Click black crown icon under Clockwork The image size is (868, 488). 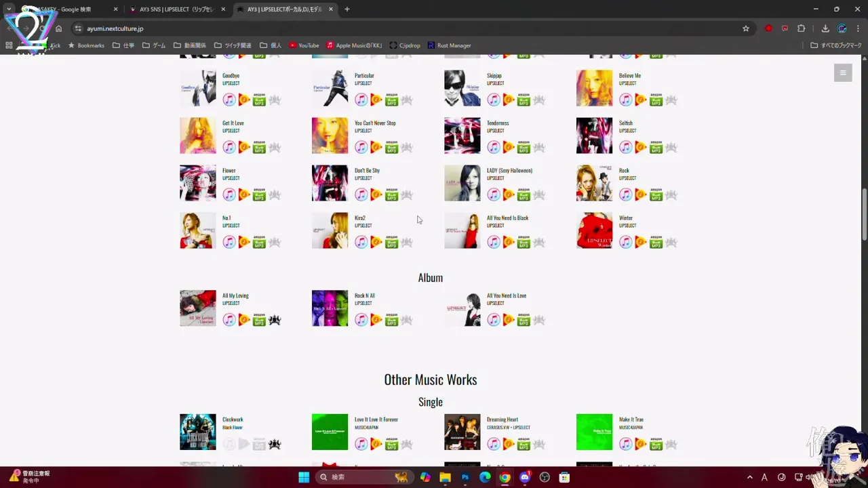tap(275, 444)
